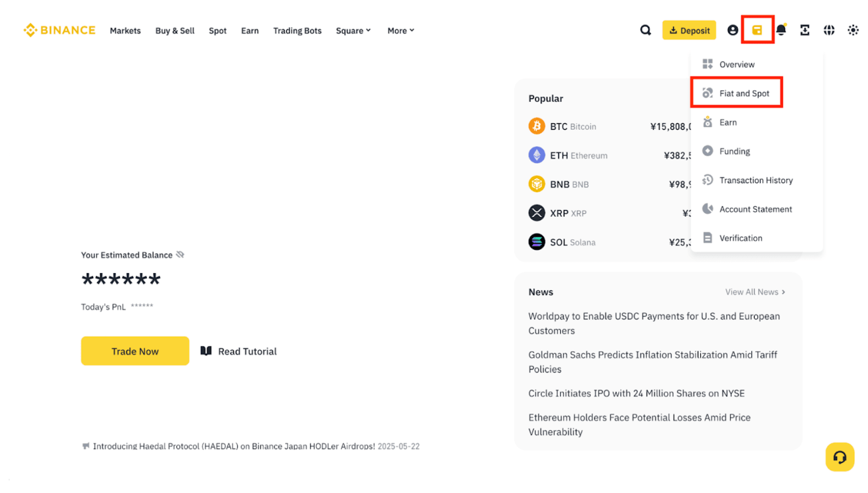Click the wallet icon in header

757,30
